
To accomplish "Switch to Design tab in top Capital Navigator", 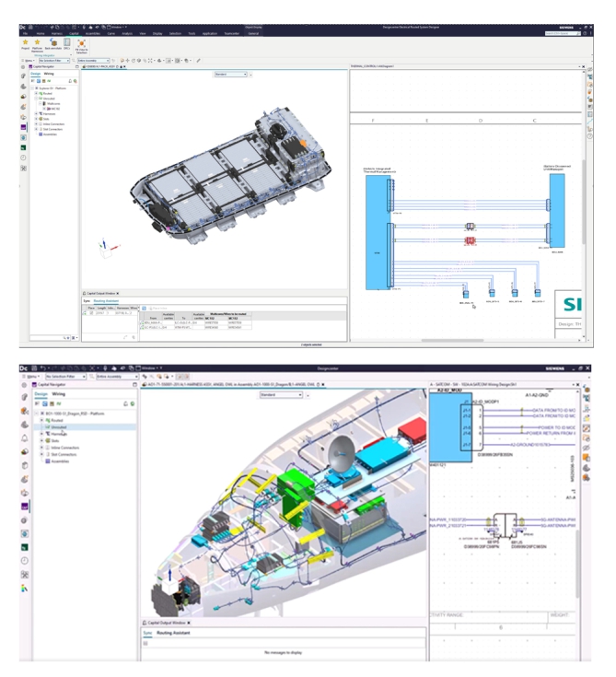I will coord(35,74).
